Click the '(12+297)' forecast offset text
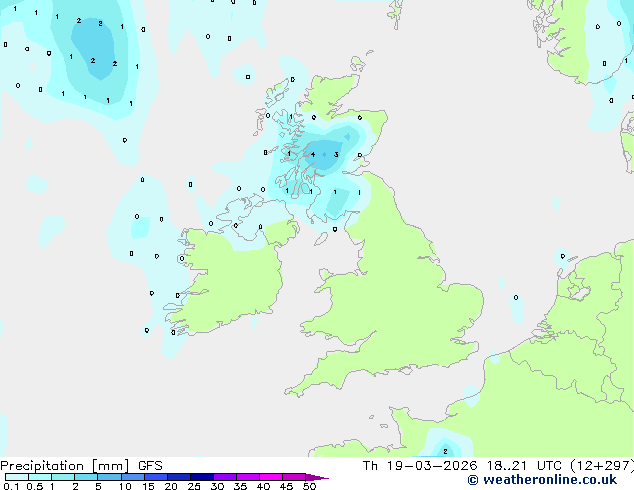The image size is (634, 490). [602, 466]
